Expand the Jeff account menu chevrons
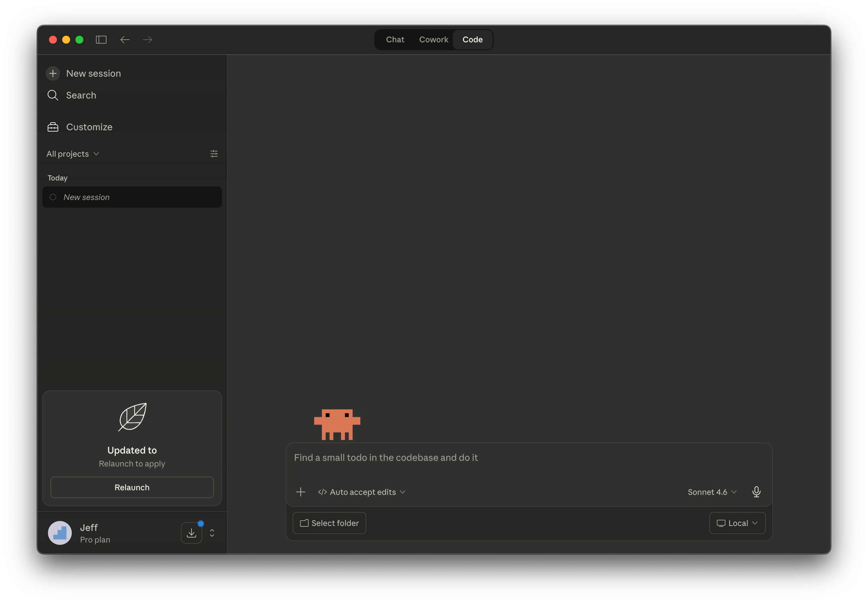Screen dimensions: 868x603 tap(212, 533)
